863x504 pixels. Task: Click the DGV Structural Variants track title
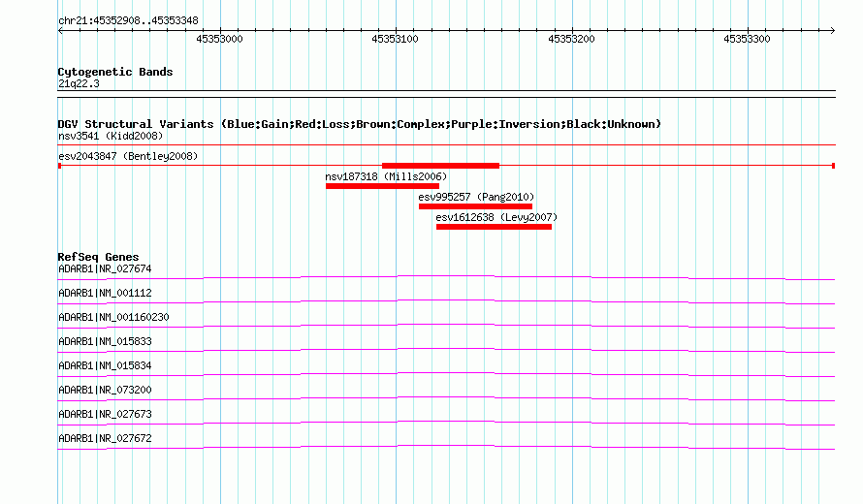click(360, 124)
